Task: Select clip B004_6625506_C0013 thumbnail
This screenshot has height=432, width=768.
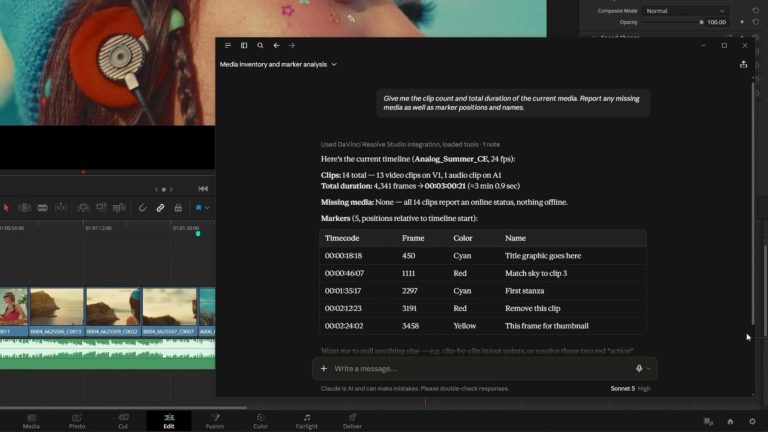Action: pos(56,307)
